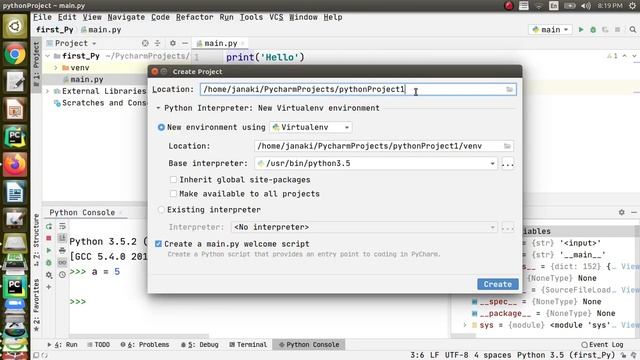Switch to the Terminal tool window tab
This screenshot has height=360, width=640.
pyautogui.click(x=248, y=344)
